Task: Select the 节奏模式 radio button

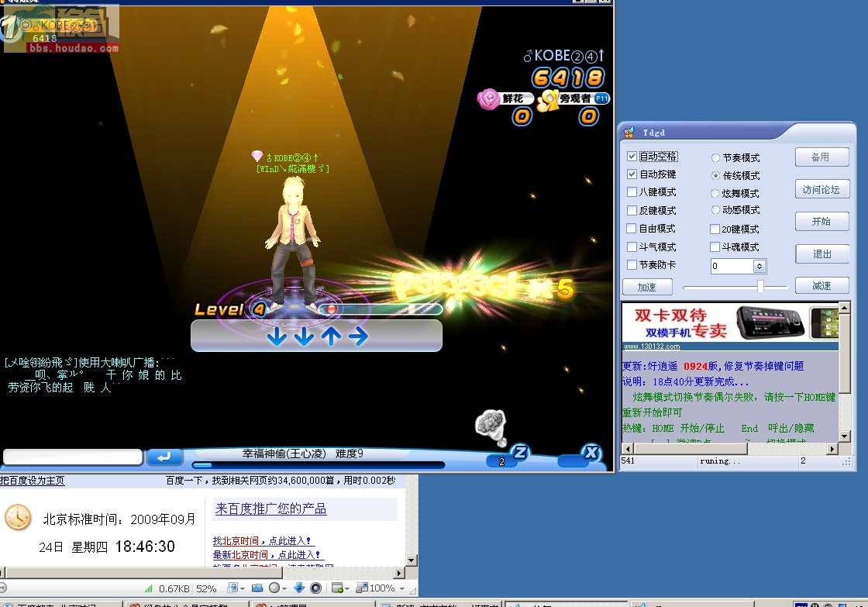Action: coord(715,158)
